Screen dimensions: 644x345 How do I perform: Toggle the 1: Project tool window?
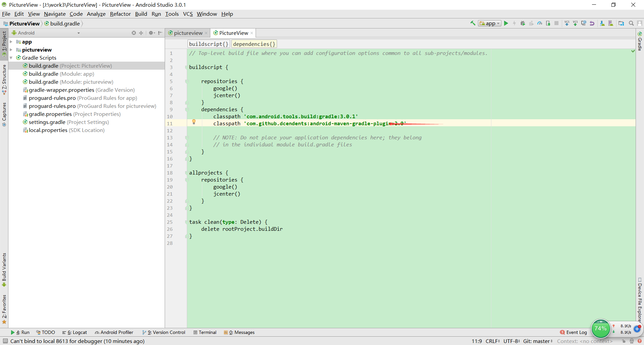click(4, 44)
